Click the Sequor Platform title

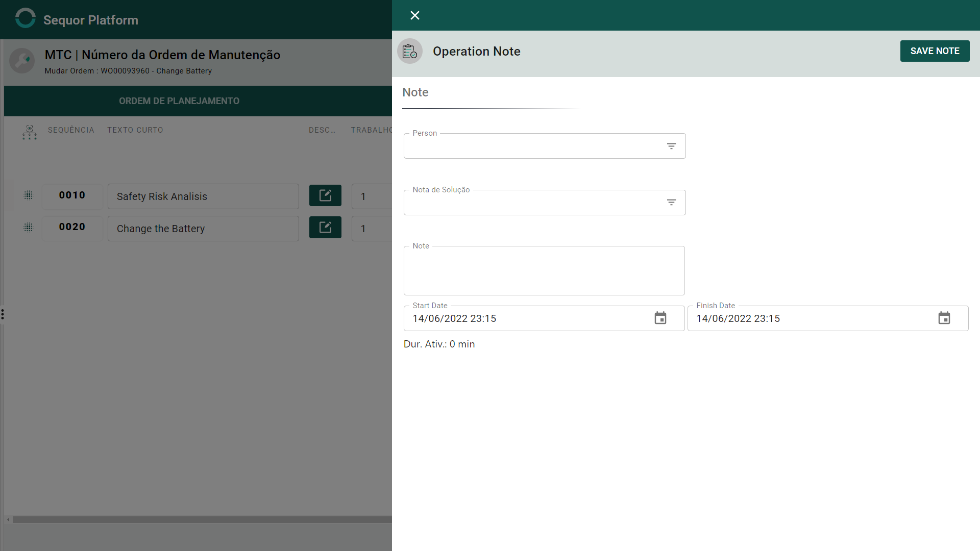click(x=91, y=20)
